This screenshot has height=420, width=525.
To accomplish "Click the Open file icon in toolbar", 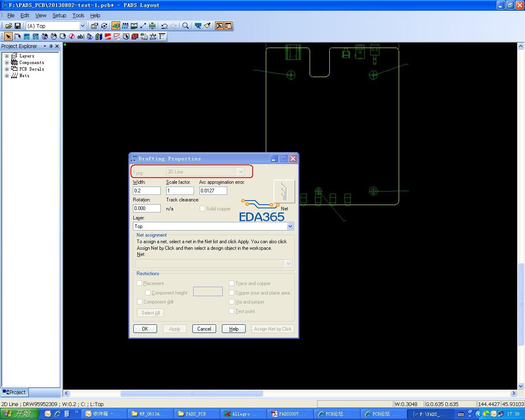I will coord(8,26).
